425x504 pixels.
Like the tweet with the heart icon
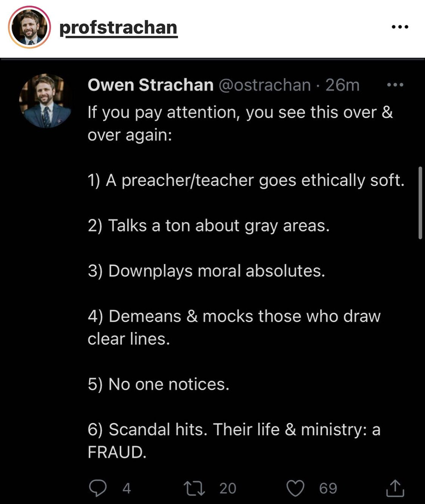pos(295,488)
